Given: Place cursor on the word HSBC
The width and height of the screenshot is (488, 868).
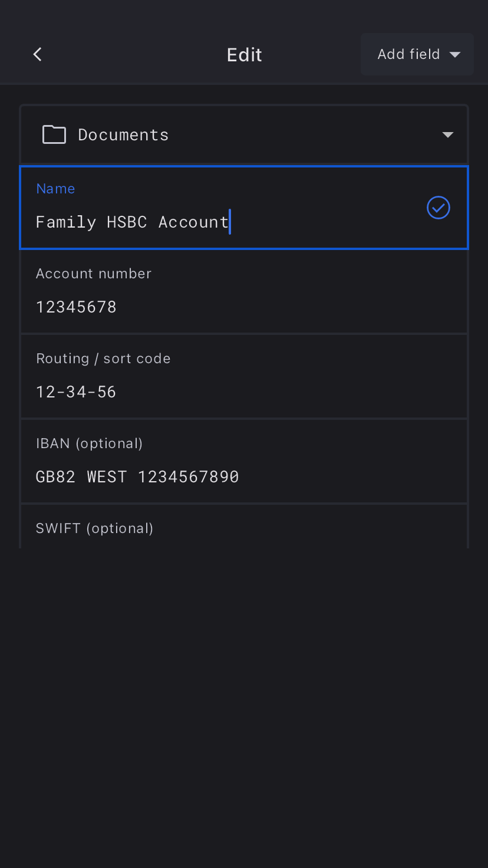Looking at the screenshot, I should (x=127, y=222).
